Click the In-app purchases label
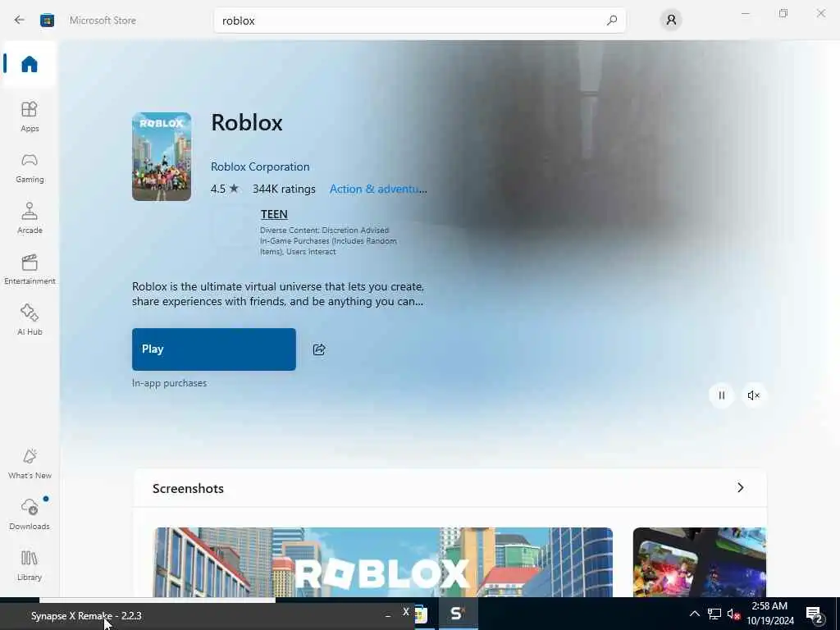 (169, 383)
